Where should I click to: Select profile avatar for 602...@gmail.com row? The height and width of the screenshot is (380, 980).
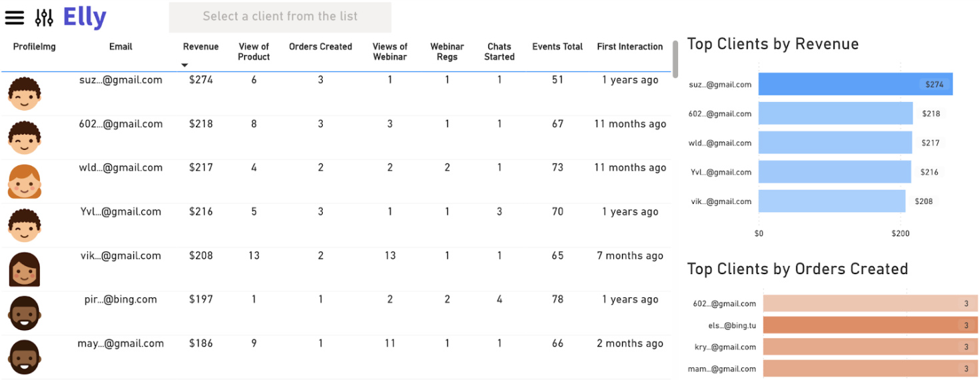[25, 137]
